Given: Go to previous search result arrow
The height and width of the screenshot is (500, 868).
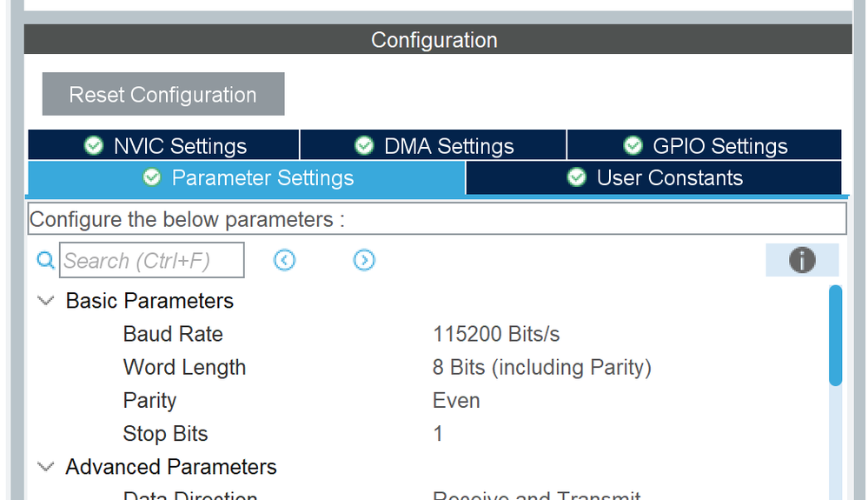Looking at the screenshot, I should [284, 260].
